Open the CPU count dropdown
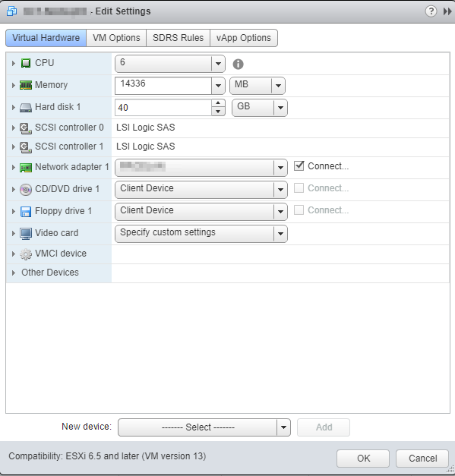455x476 pixels. [218, 64]
